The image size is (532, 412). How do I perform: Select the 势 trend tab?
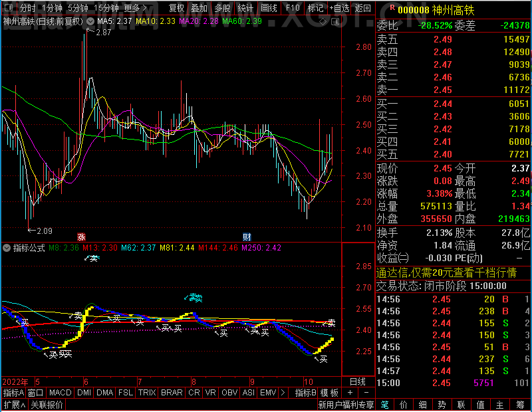click(x=442, y=405)
